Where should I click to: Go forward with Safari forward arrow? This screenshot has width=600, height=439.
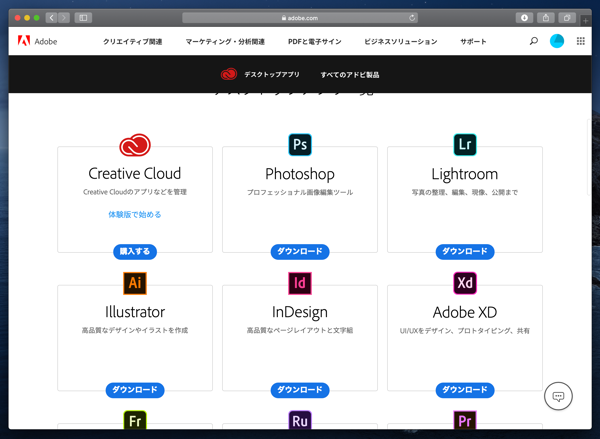click(64, 18)
